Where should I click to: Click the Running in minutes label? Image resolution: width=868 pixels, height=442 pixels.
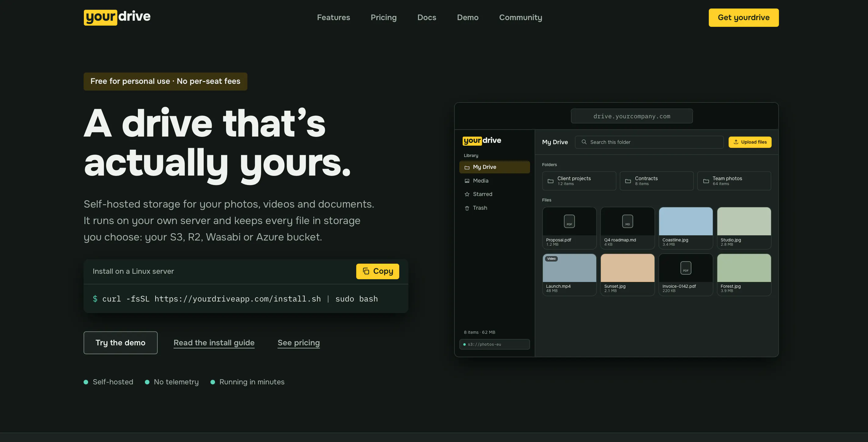coord(252,382)
